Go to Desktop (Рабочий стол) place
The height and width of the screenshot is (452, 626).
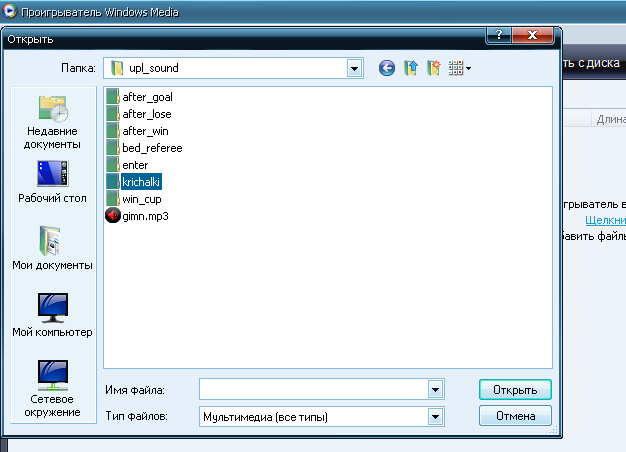pos(52,182)
